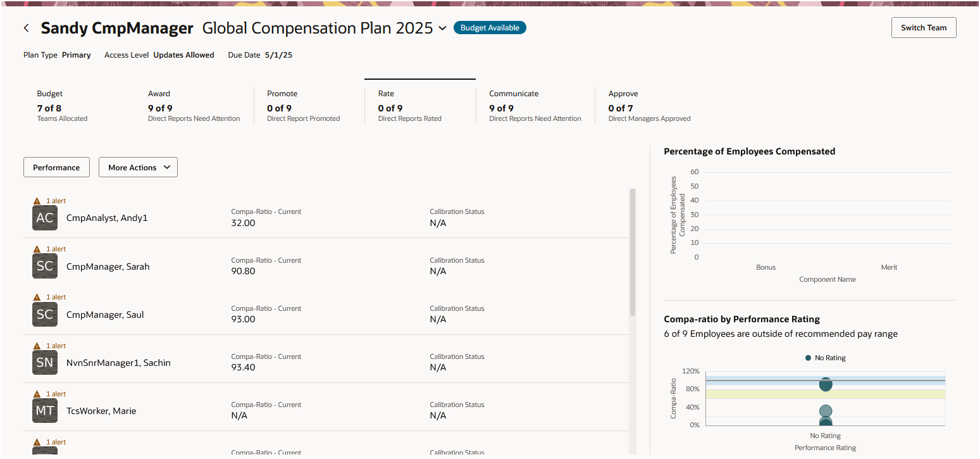The image size is (980, 459).
Task: Click the alert warning icon above Andy1
Action: pyautogui.click(x=37, y=201)
